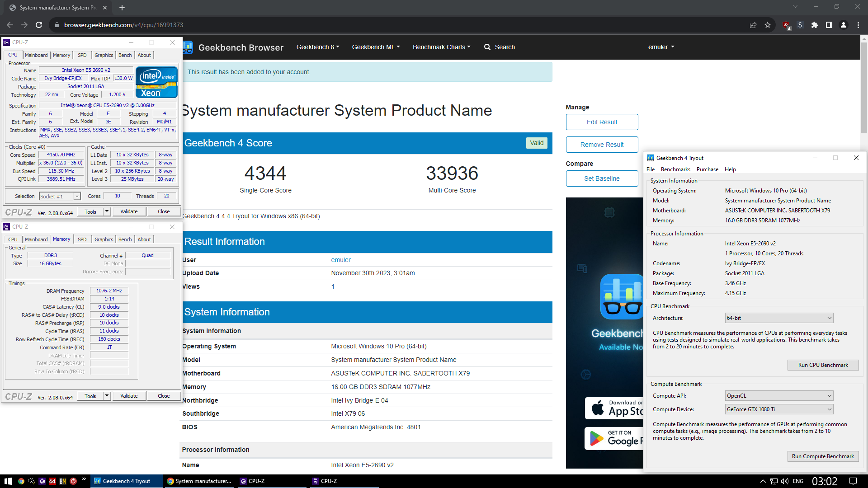Open the Chrome extensions puzzle icon

pos(815,25)
